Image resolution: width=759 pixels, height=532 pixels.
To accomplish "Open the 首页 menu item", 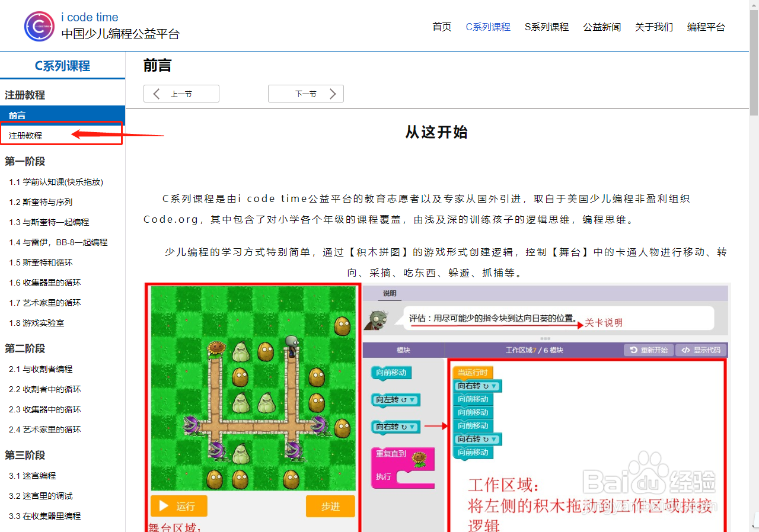I will [442, 27].
